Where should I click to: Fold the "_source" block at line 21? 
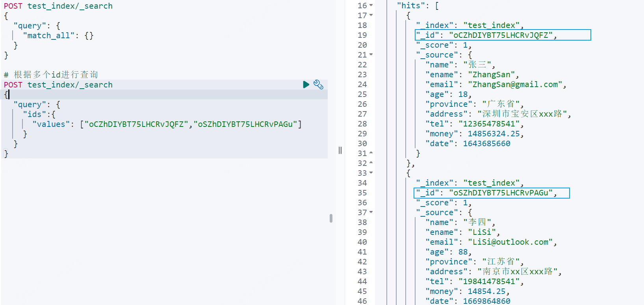[371, 55]
